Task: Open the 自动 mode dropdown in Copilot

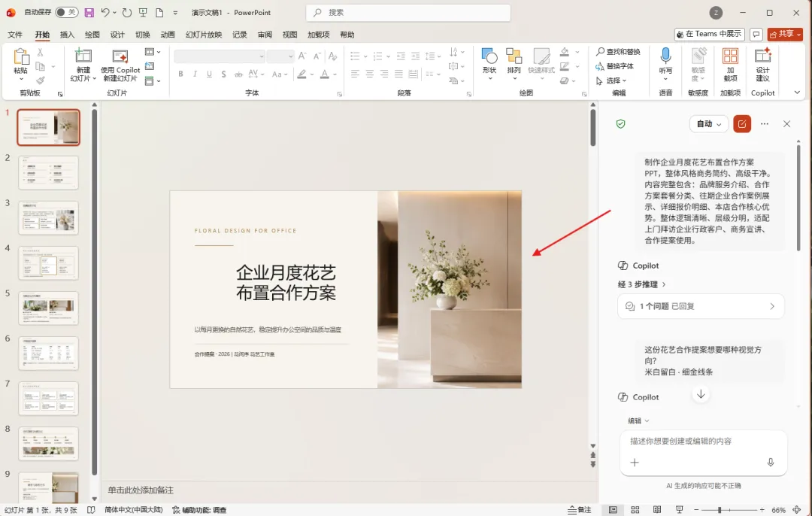Action: [708, 124]
